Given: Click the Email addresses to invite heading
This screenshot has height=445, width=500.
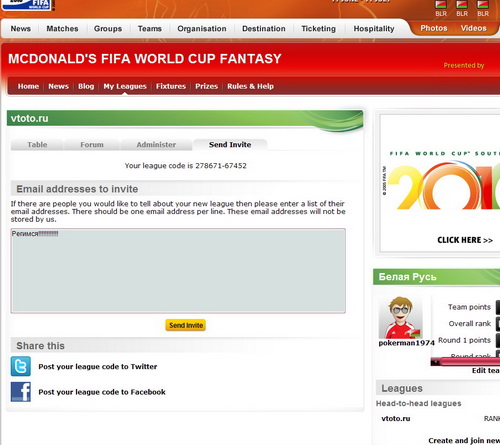Looking at the screenshot, I should point(77,189).
